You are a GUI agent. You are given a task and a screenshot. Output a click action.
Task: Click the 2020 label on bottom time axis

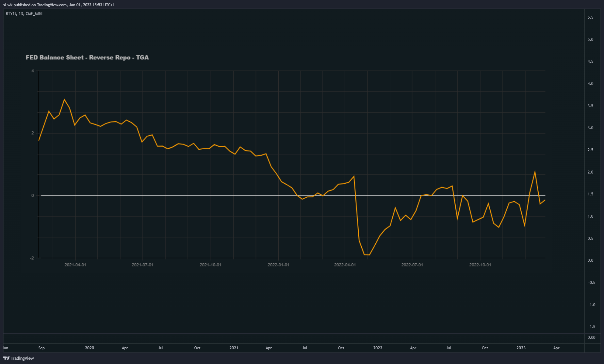point(90,348)
